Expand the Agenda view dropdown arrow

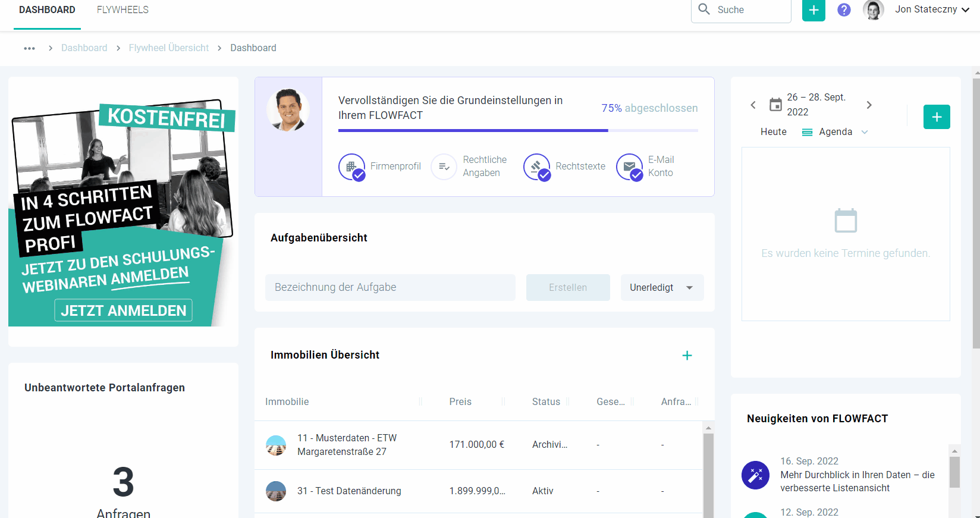pos(865,132)
